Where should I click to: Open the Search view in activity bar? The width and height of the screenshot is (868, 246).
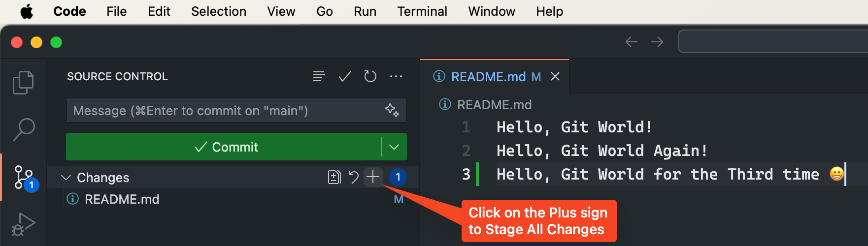23,129
